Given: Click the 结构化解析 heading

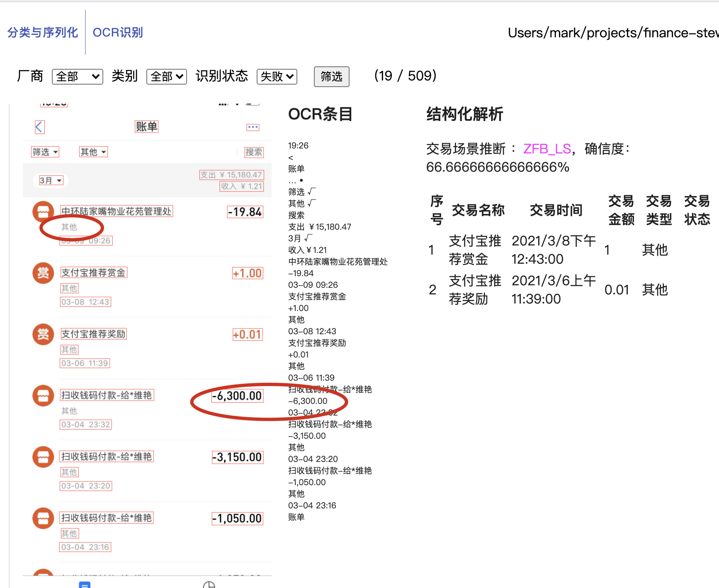Looking at the screenshot, I should tap(465, 114).
